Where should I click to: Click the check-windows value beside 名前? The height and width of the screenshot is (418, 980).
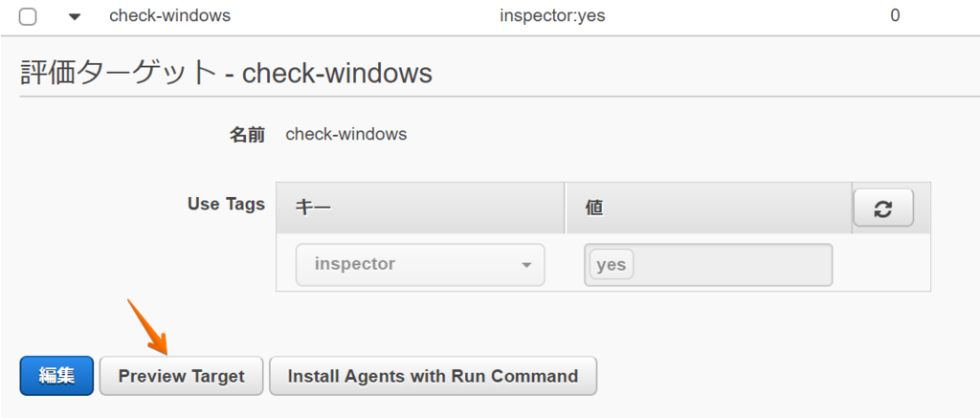pos(346,134)
